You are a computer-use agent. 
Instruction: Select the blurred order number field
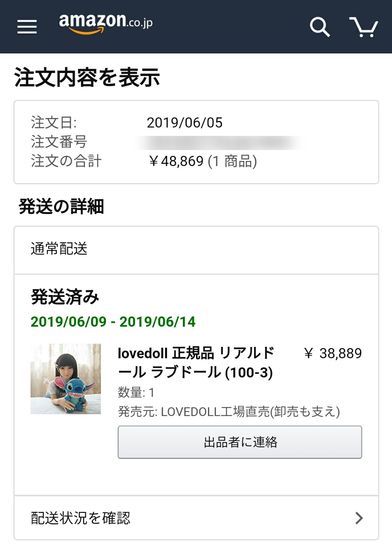(x=221, y=142)
